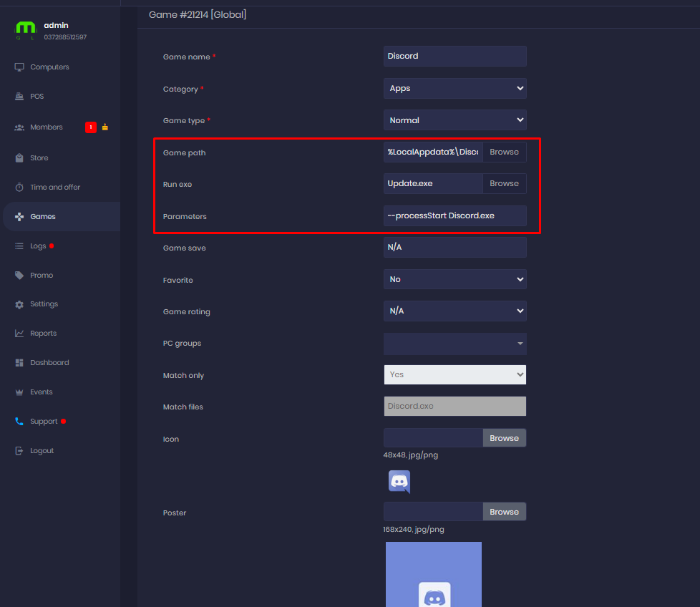The height and width of the screenshot is (607, 700).
Task: Click the Store bag icon
Action: (19, 158)
